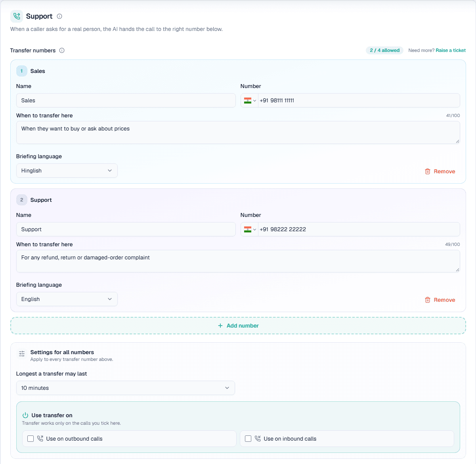Click the resize handle of the Support text area
The width and height of the screenshot is (476, 464).
tap(457, 270)
